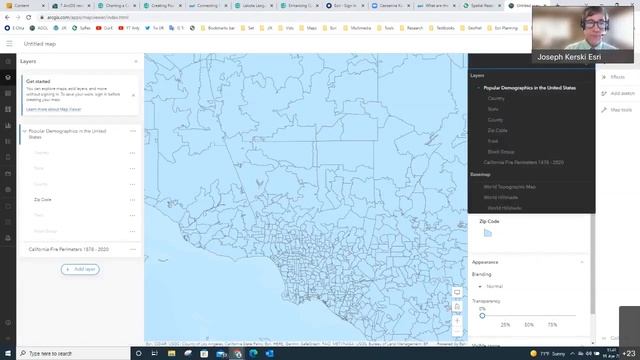Image resolution: width=640 pixels, height=360 pixels.
Task: Open options for California Fire Perimeters layer
Action: point(133,249)
